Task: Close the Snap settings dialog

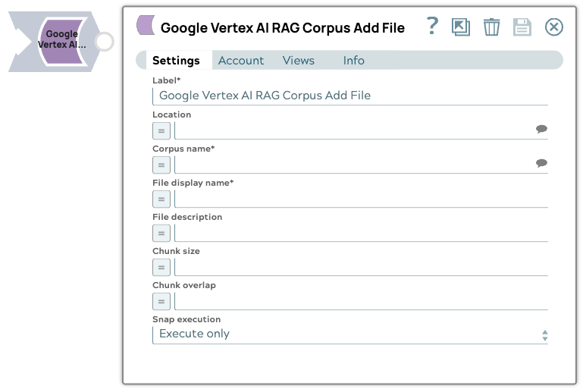Action: (x=554, y=27)
